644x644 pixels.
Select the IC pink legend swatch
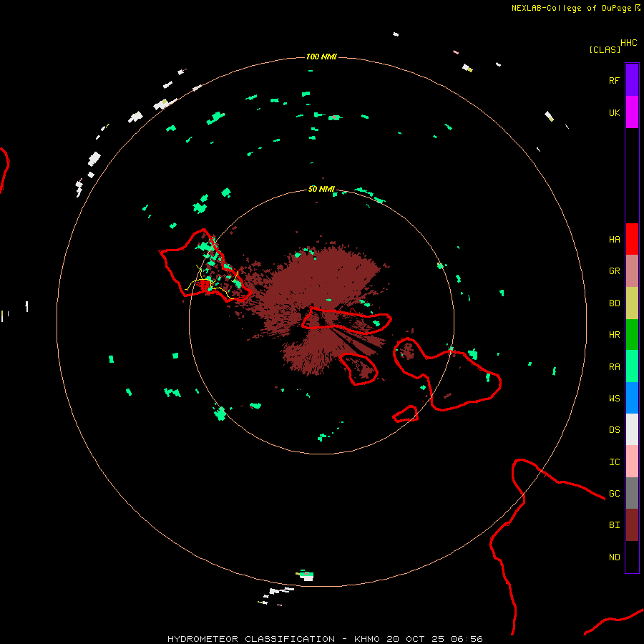[x=632, y=462]
